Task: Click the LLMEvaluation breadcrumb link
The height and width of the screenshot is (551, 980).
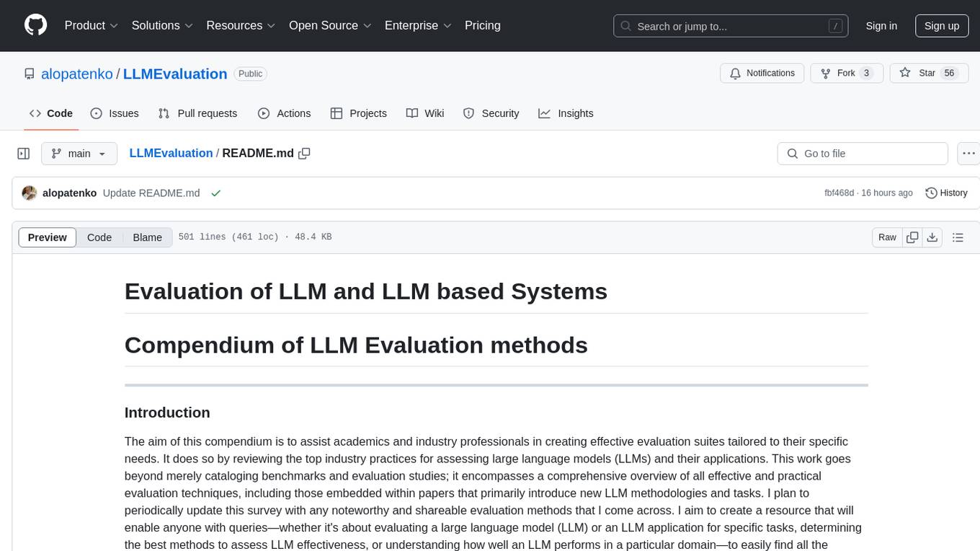Action: click(x=171, y=154)
